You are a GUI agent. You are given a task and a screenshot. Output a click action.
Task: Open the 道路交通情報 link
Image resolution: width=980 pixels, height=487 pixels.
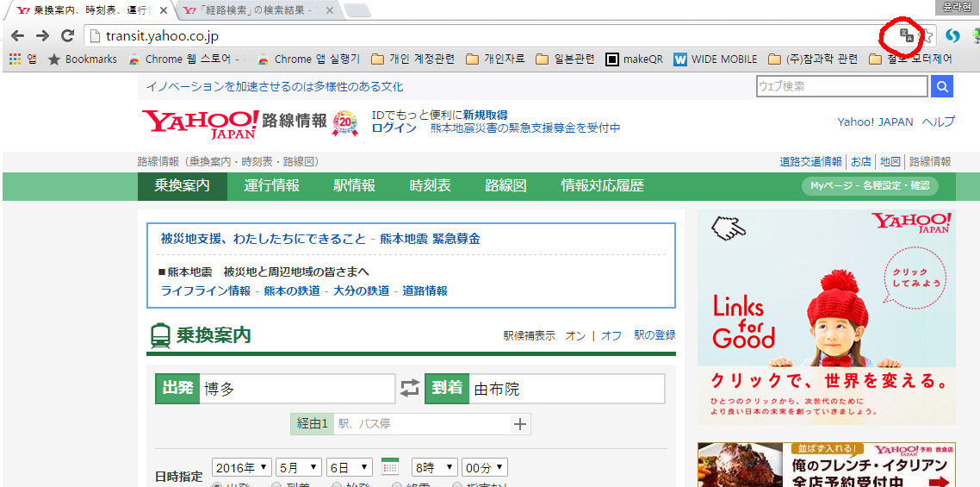click(810, 161)
